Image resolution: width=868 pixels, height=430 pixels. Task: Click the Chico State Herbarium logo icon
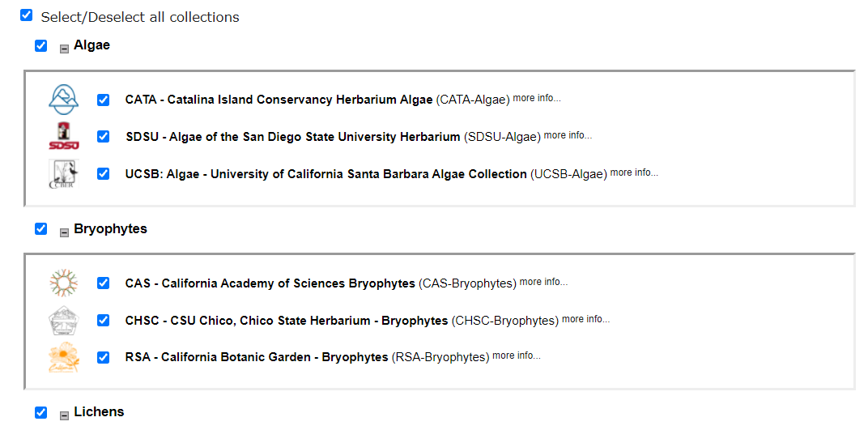click(x=64, y=320)
